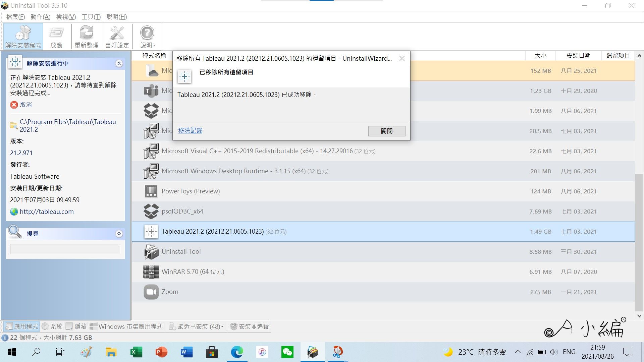Viewport: 644px width, 362px height.
Task: Select the Microsoft Teams icon row
Action: 151,91
